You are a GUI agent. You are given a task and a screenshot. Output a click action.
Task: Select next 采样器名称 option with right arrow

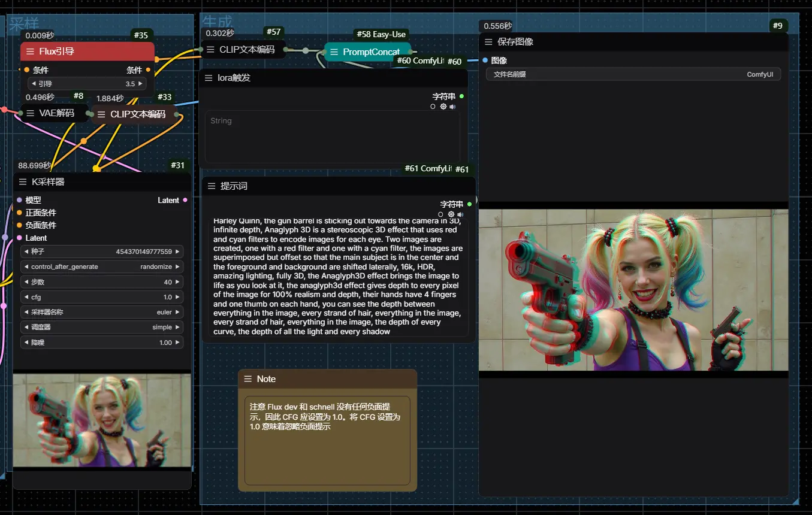coord(177,312)
